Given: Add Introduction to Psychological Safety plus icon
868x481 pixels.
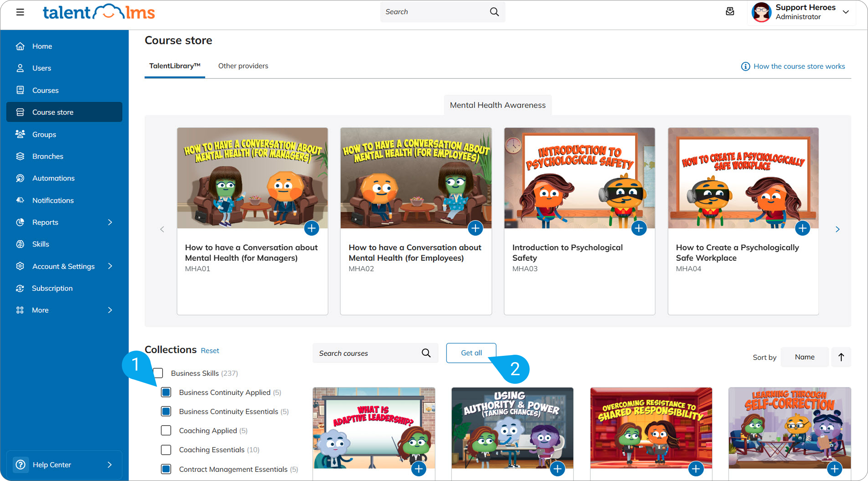Looking at the screenshot, I should point(639,228).
